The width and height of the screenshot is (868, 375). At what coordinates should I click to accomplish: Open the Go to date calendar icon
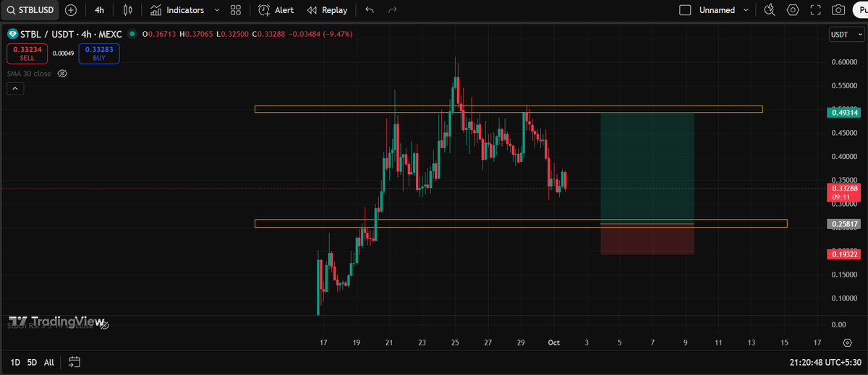click(x=75, y=361)
